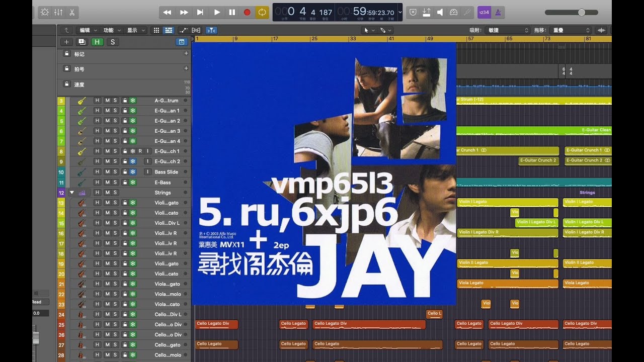644x362 pixels.
Task: Click the tuner/CPU meter gauge icon
Action: [453, 12]
